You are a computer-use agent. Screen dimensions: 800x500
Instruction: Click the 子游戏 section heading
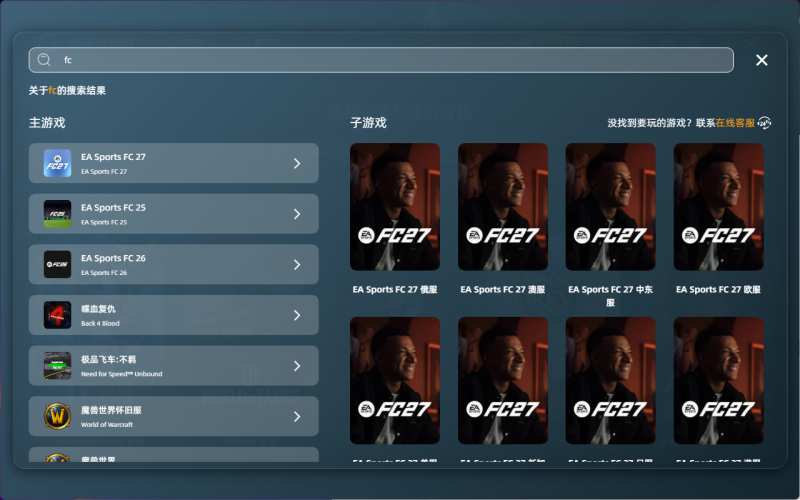pos(368,122)
